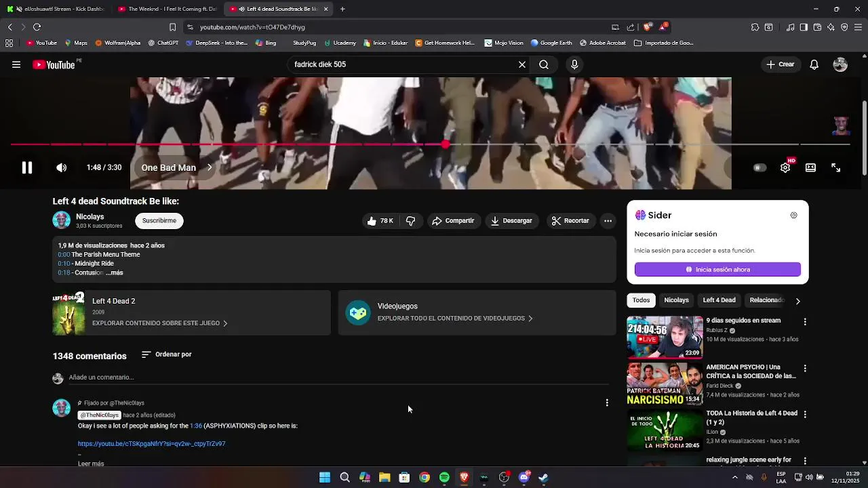868x488 pixels.
Task: Jump to 1:36 timestamp in pinned comment
Action: click(x=196, y=426)
